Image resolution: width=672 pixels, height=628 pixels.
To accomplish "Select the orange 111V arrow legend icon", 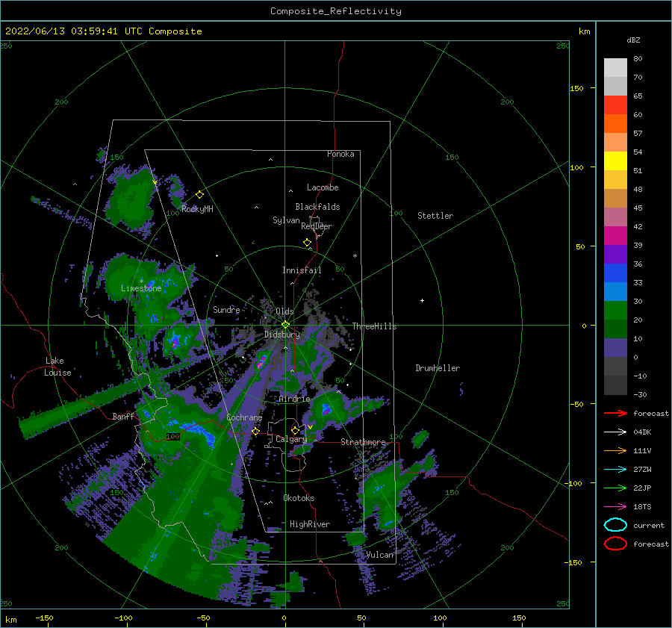I will click(615, 450).
